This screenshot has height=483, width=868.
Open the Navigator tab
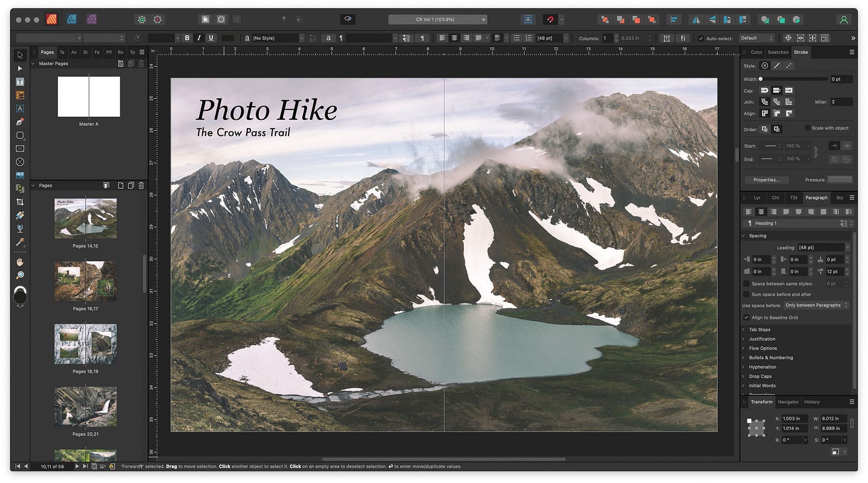pos(788,402)
